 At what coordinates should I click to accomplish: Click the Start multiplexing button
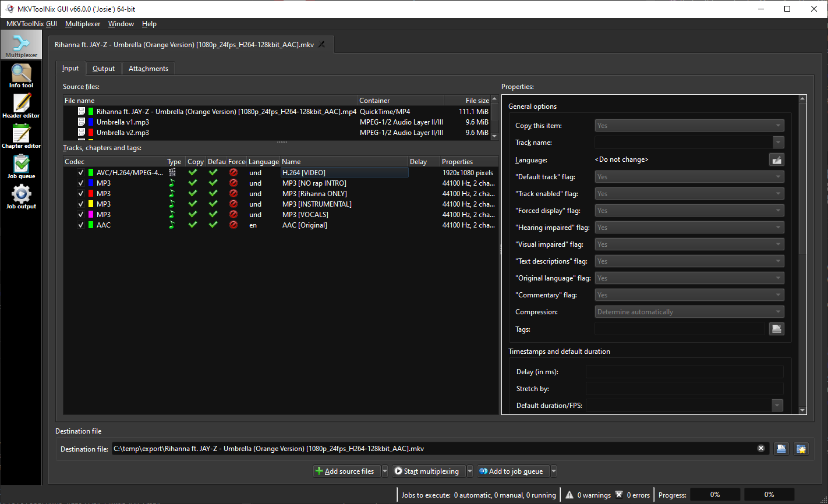click(429, 471)
